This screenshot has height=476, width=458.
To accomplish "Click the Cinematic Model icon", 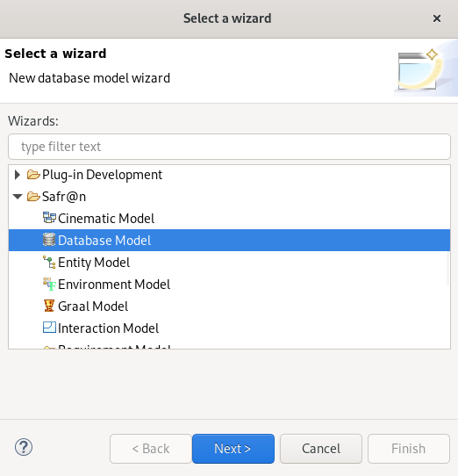I will (49, 218).
